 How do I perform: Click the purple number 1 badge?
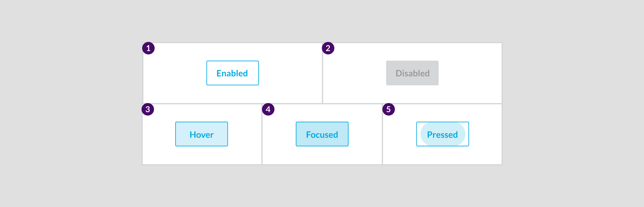coord(148,48)
